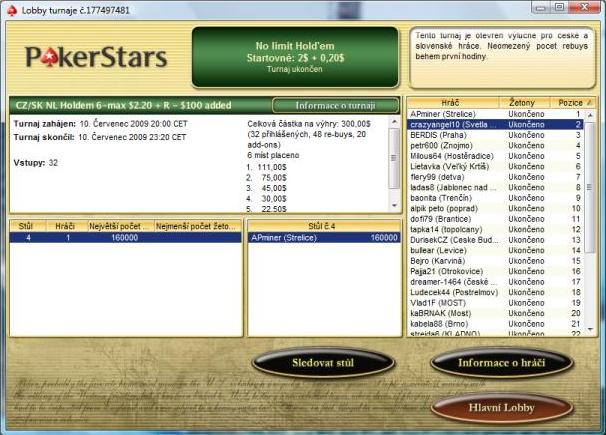Select ladas8 (Jablonec nad...) player row
Screen dimensions: 606x435
coord(495,187)
